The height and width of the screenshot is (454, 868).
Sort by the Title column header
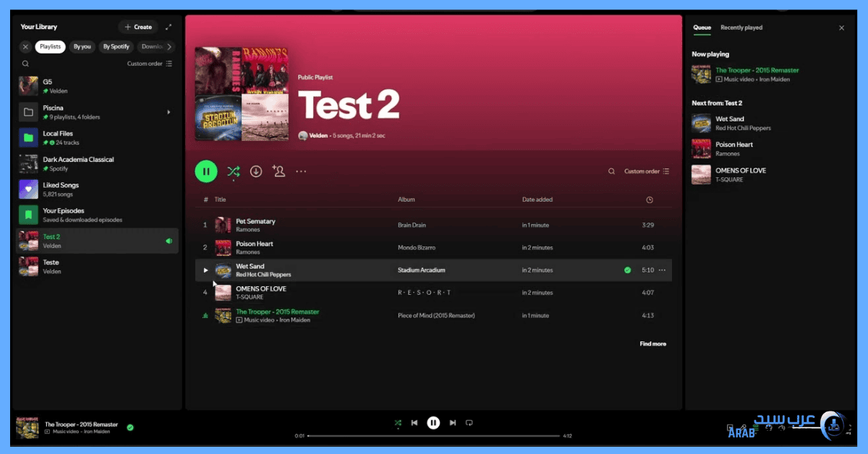(221, 200)
